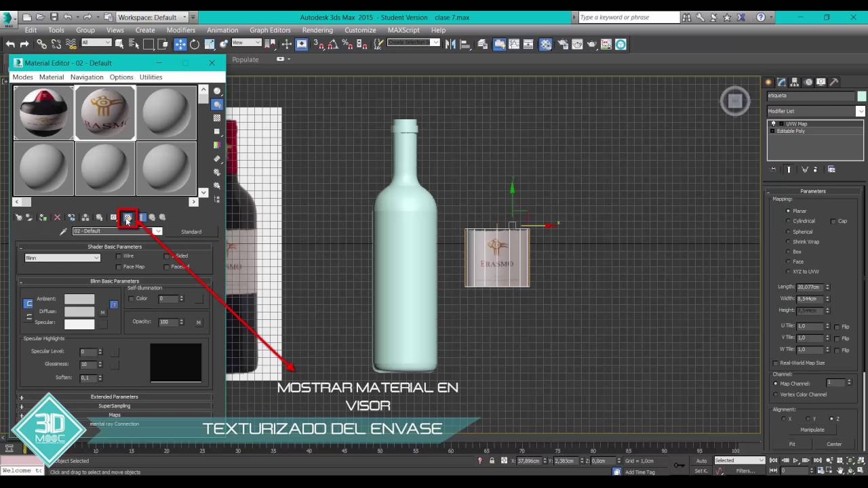868x488 pixels.
Task: Click the Length value field
Action: (x=810, y=287)
